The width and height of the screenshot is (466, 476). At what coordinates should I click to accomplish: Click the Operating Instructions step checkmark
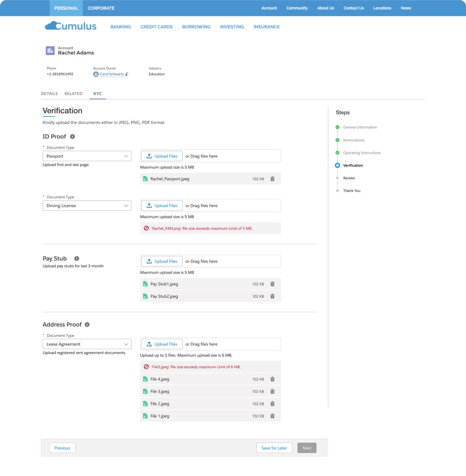tap(338, 153)
